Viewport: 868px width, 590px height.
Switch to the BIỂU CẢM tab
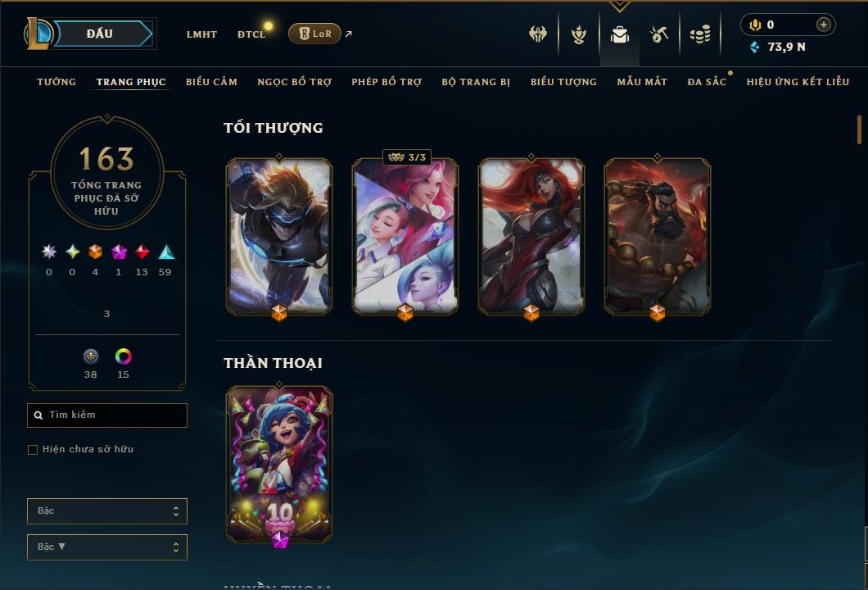coord(211,82)
